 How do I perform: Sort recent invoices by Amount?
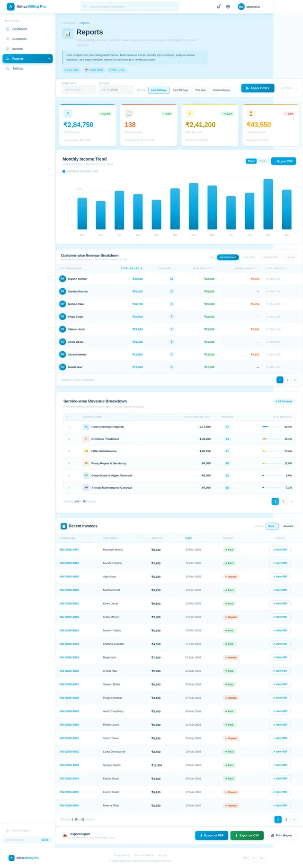click(289, 526)
